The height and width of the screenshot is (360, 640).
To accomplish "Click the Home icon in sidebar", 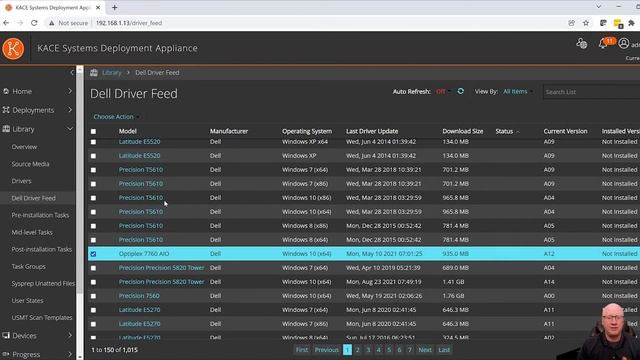I will (6, 91).
